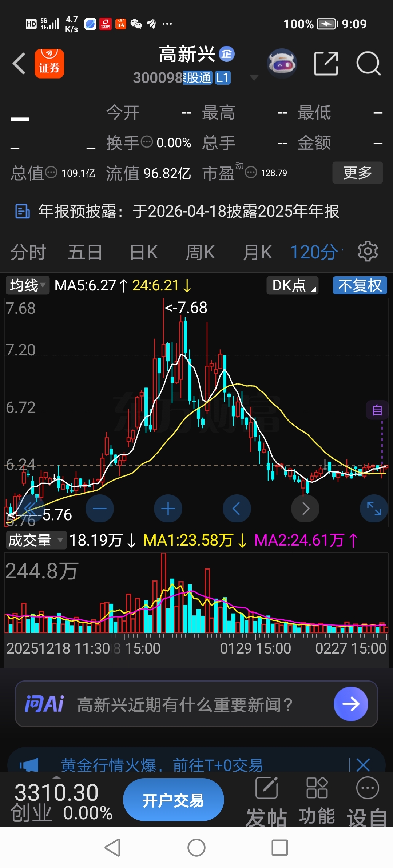
Task: Switch to the 周K tab
Action: click(x=201, y=252)
